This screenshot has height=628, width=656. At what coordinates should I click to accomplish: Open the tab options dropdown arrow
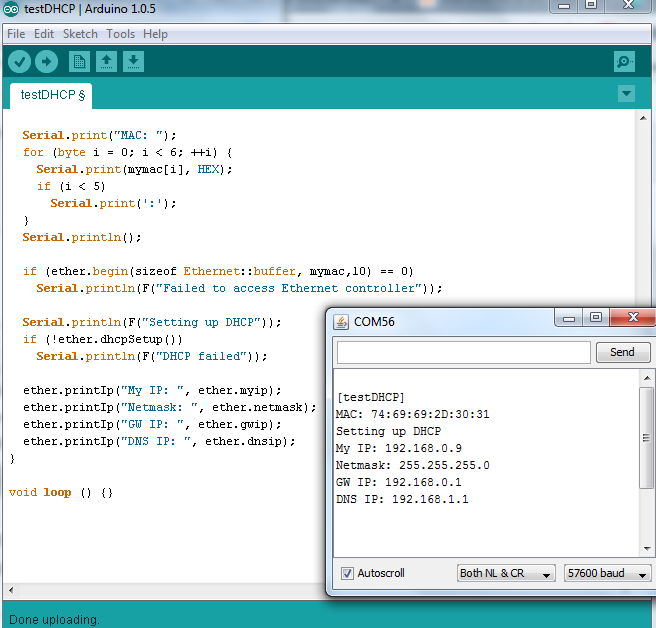[x=626, y=93]
